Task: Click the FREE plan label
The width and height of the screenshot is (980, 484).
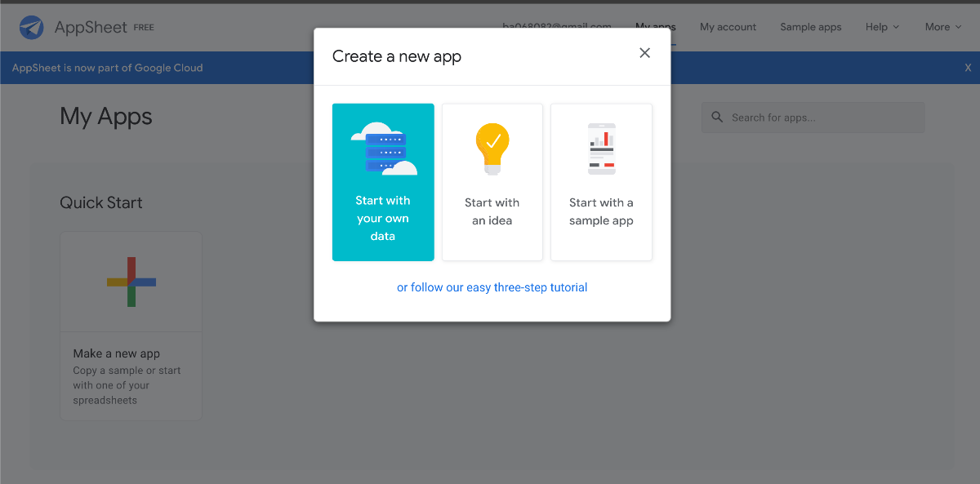Action: [x=144, y=28]
